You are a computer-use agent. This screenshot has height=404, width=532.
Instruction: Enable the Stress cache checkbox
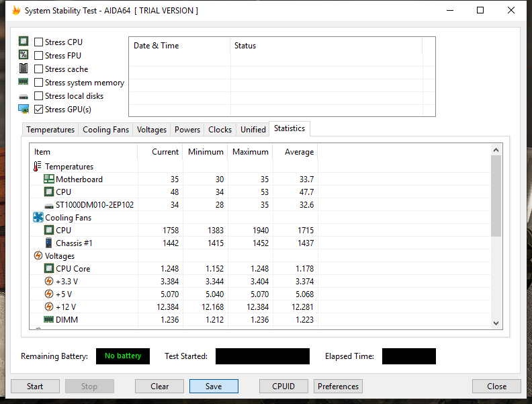coord(39,69)
